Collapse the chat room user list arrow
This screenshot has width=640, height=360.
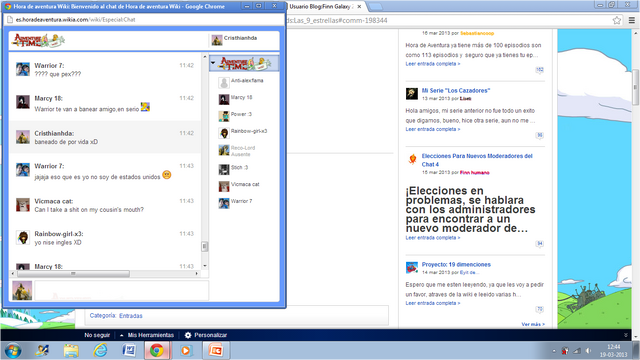[213, 63]
